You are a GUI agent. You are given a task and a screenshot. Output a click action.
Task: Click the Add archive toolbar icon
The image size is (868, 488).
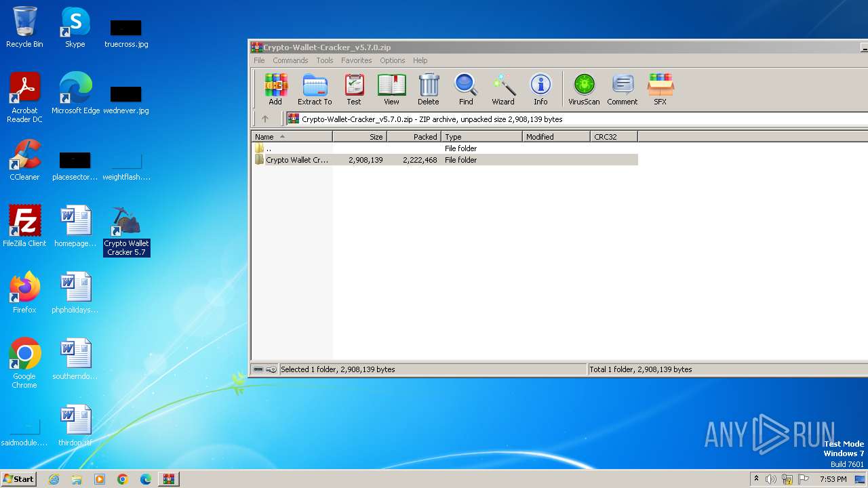coord(275,89)
